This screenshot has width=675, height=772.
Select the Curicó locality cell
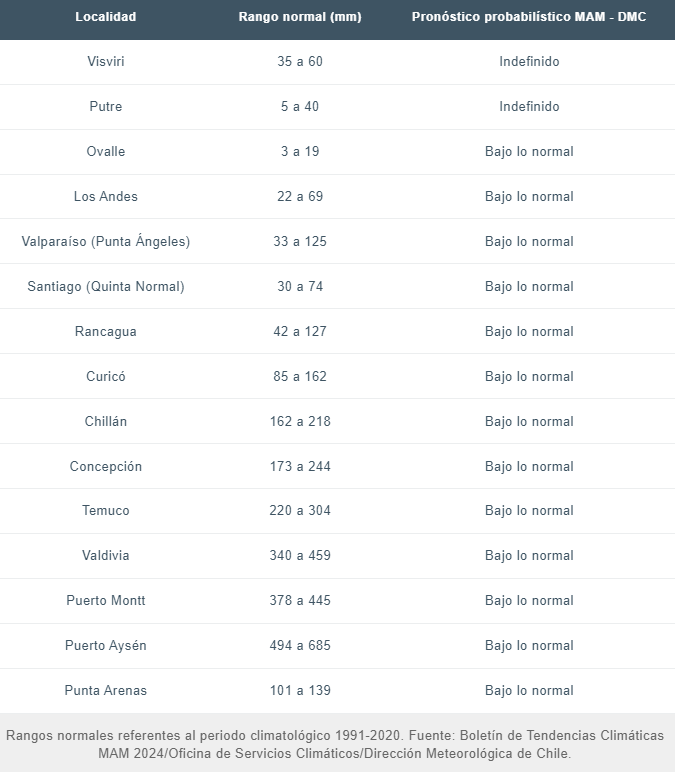tap(105, 376)
